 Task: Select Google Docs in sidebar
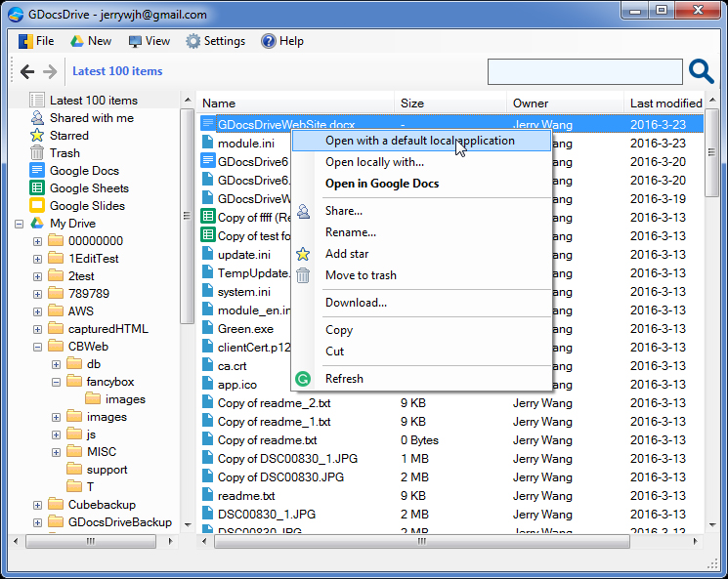click(84, 171)
